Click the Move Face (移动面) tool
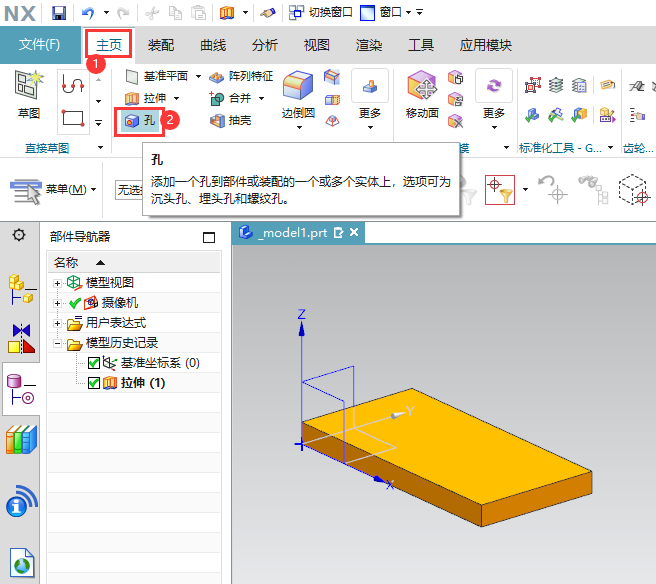 [x=422, y=95]
